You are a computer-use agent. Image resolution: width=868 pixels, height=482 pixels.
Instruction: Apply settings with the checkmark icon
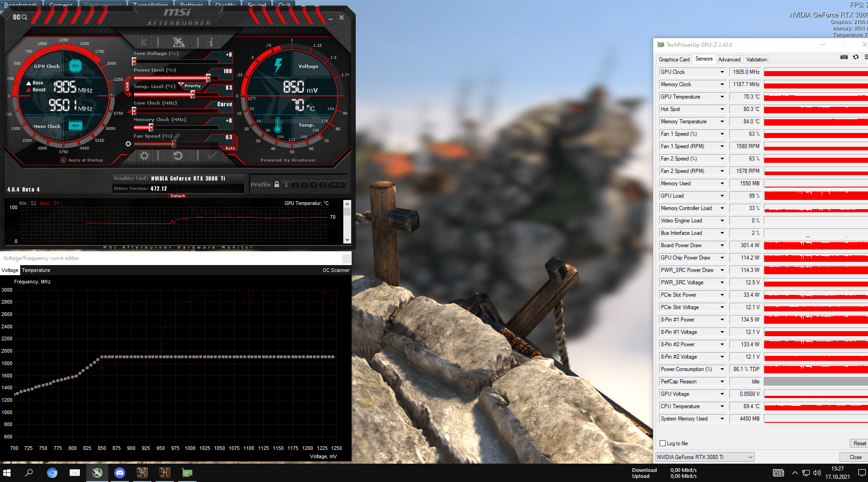point(212,155)
